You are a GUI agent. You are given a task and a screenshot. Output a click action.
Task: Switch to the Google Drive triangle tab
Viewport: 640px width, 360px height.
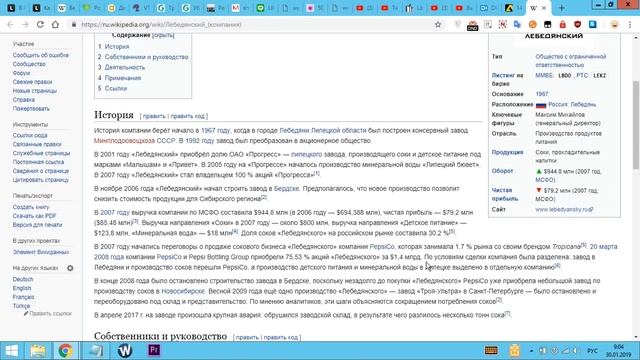509,8
